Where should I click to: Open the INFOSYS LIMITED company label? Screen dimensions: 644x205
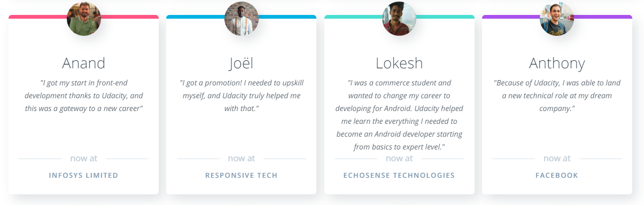pos(83,175)
